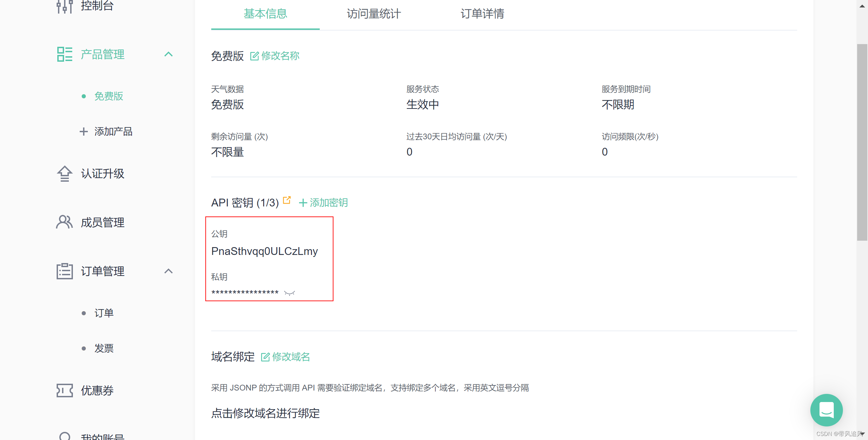868x440 pixels.
Task: Open the 发票 sidebar item
Action: pyautogui.click(x=104, y=348)
